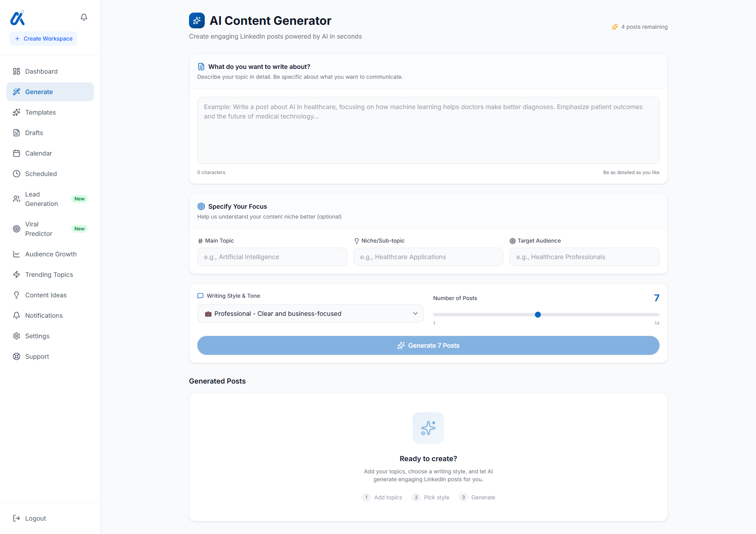Screen dimensions: 756x534
Task: Expand the Professional style selector chevron
Action: (415, 313)
